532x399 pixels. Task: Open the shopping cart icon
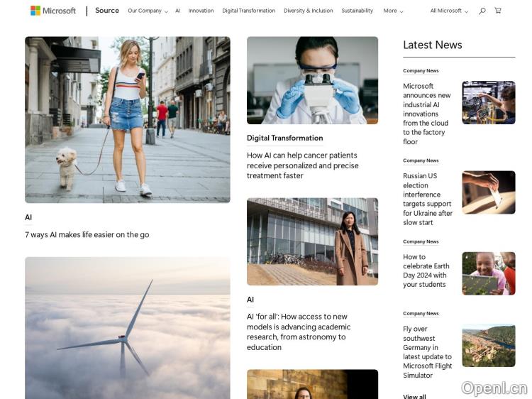(498, 11)
